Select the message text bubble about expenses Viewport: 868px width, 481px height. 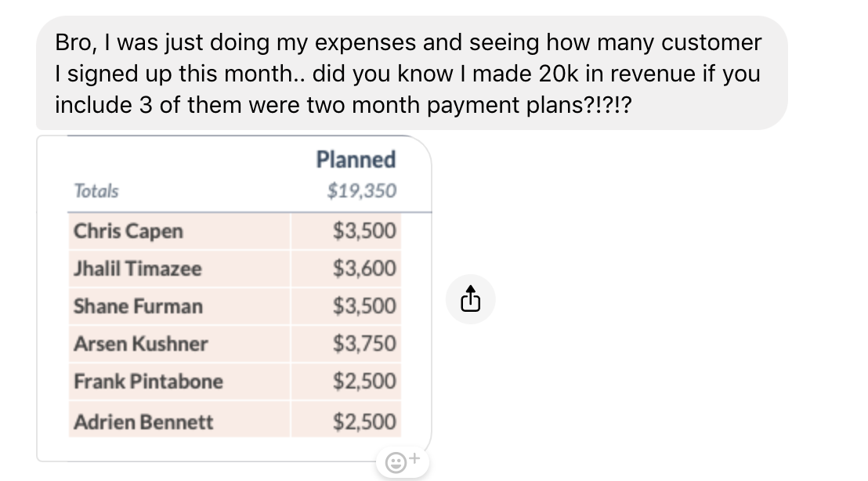coord(412,73)
